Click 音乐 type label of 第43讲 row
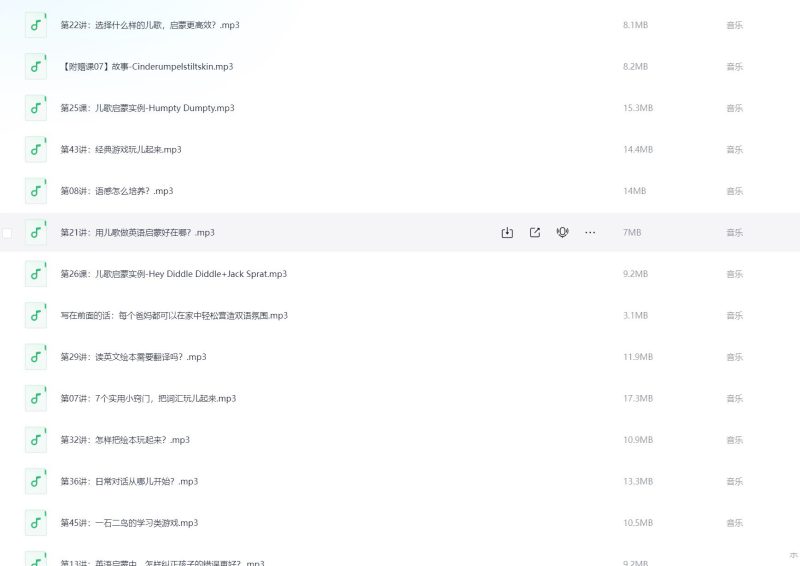The image size is (800, 566). (x=734, y=150)
